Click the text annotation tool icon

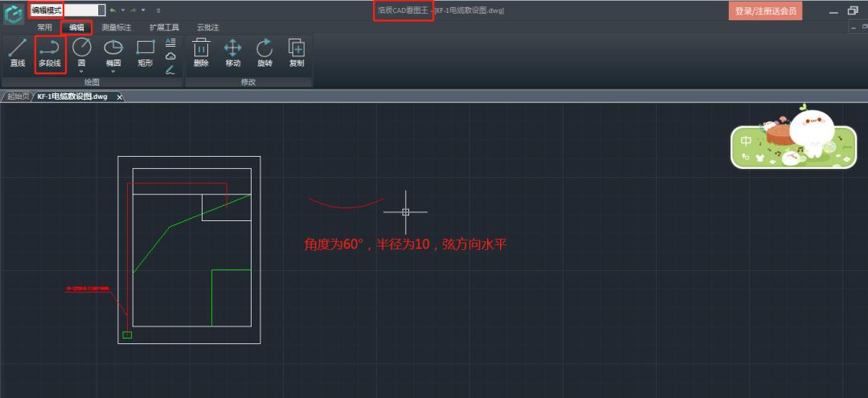click(170, 43)
